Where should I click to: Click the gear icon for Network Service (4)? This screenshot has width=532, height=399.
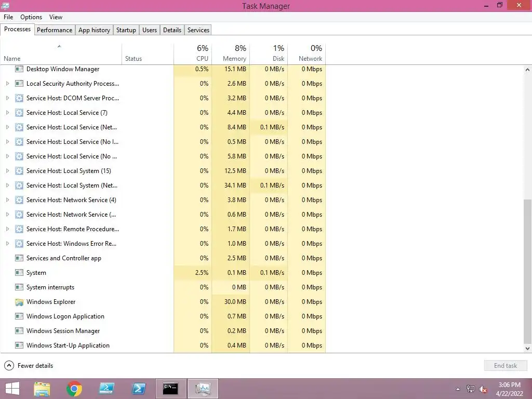coord(19,200)
